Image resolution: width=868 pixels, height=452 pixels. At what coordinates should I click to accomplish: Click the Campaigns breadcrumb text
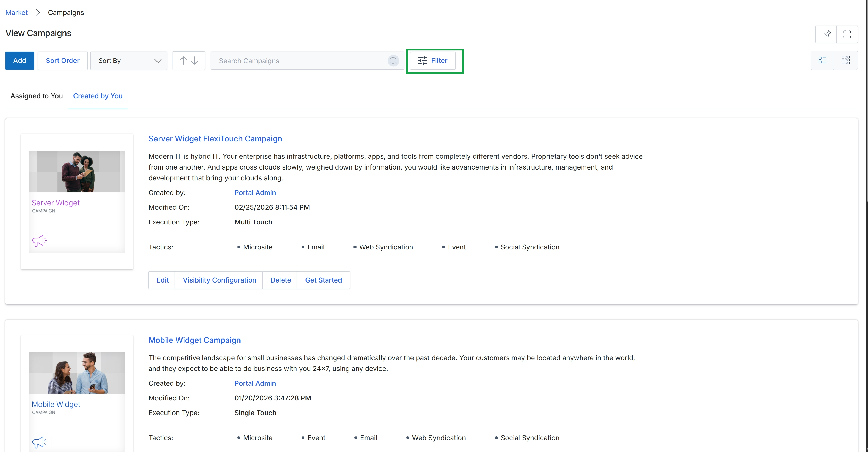click(x=66, y=12)
